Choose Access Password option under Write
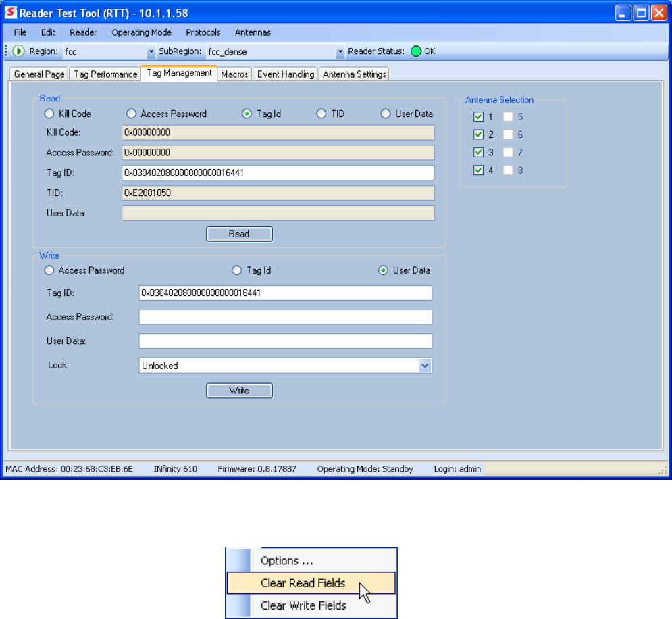 click(x=49, y=270)
